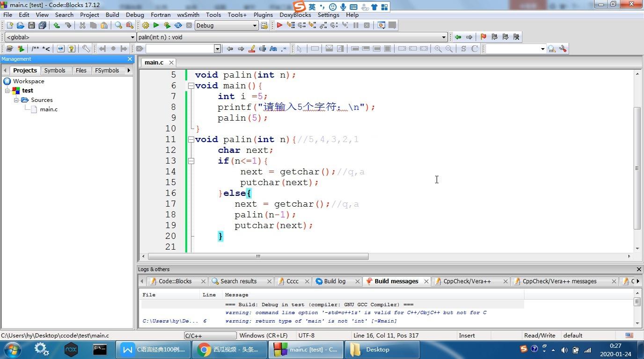This screenshot has width=644, height=359.
Task: Open incremental search history dropdown
Action: click(x=217, y=49)
